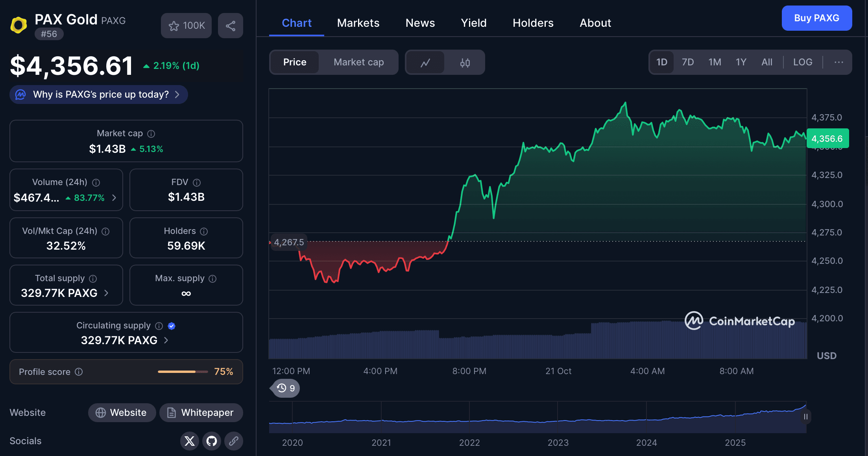Expand the Volume (24h) details chevron
The height and width of the screenshot is (456, 868).
tap(114, 198)
